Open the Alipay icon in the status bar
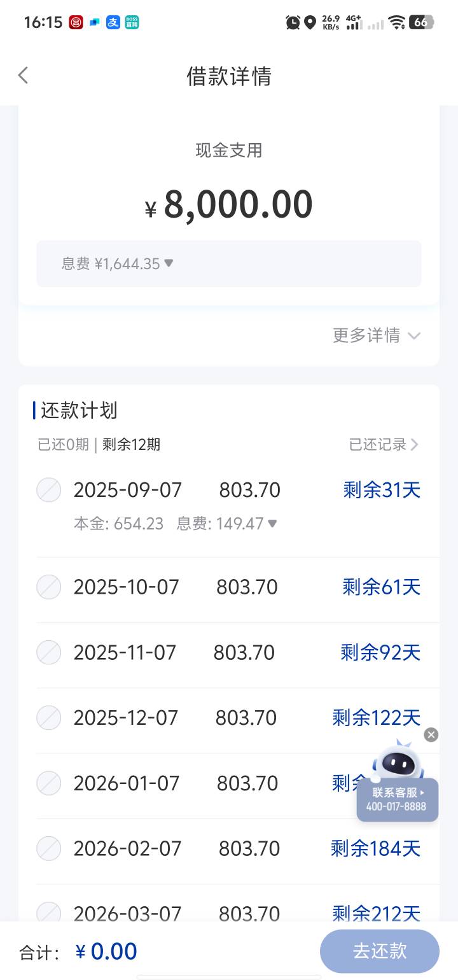Screen dimensions: 458x980 (113, 22)
